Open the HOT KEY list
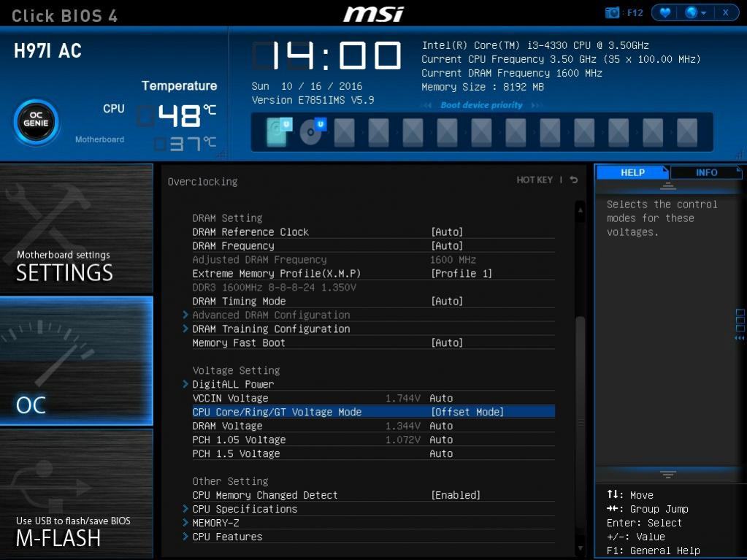The image size is (747, 560). tap(535, 180)
